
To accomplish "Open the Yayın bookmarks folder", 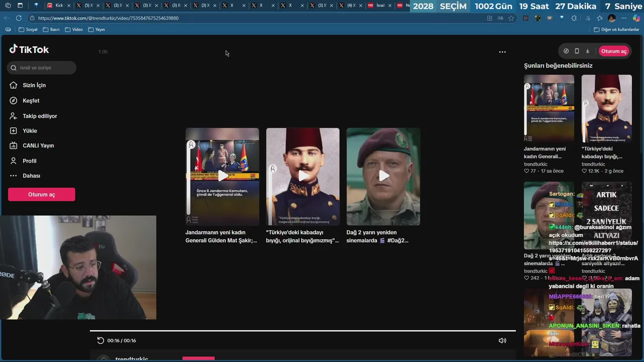I will [x=96, y=30].
